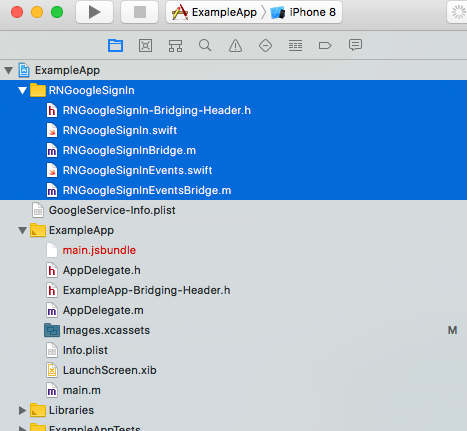Open RNGoogleSignInEvents.swift file
Viewport: 467px width, 431px height.
point(233,170)
